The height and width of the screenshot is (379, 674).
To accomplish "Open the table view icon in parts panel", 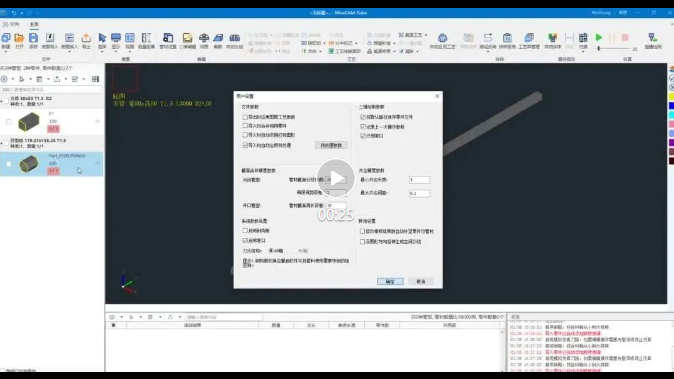I will (95, 79).
